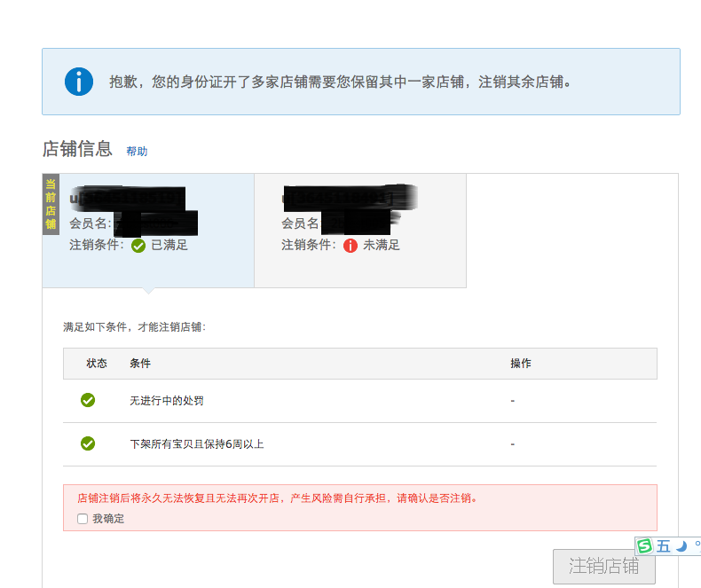Tick the 我确定 confirmation checkbox
701x588 pixels.
[x=83, y=518]
